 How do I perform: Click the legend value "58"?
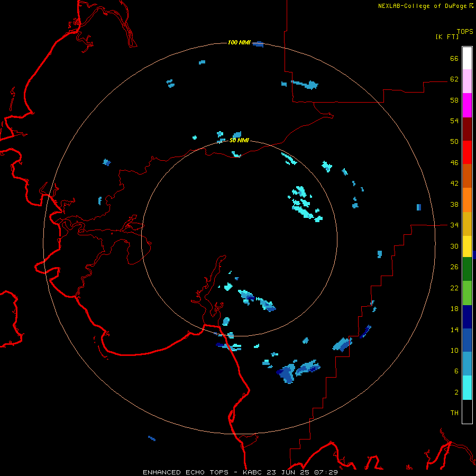click(x=454, y=100)
